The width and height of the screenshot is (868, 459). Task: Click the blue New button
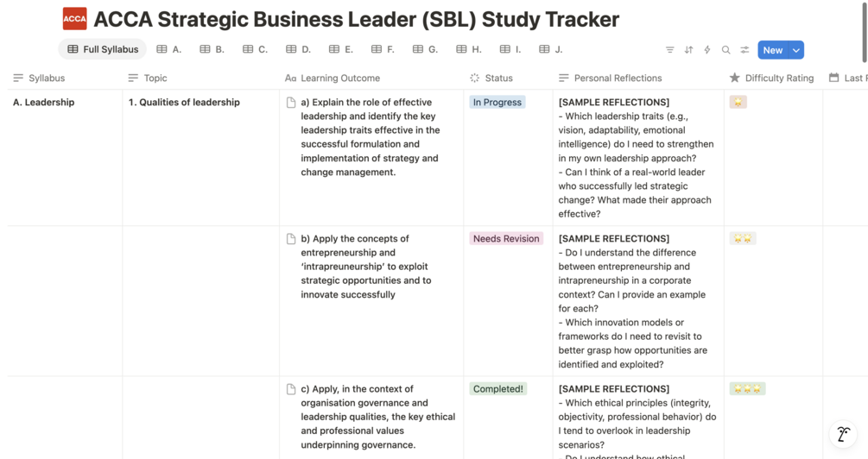pos(772,50)
